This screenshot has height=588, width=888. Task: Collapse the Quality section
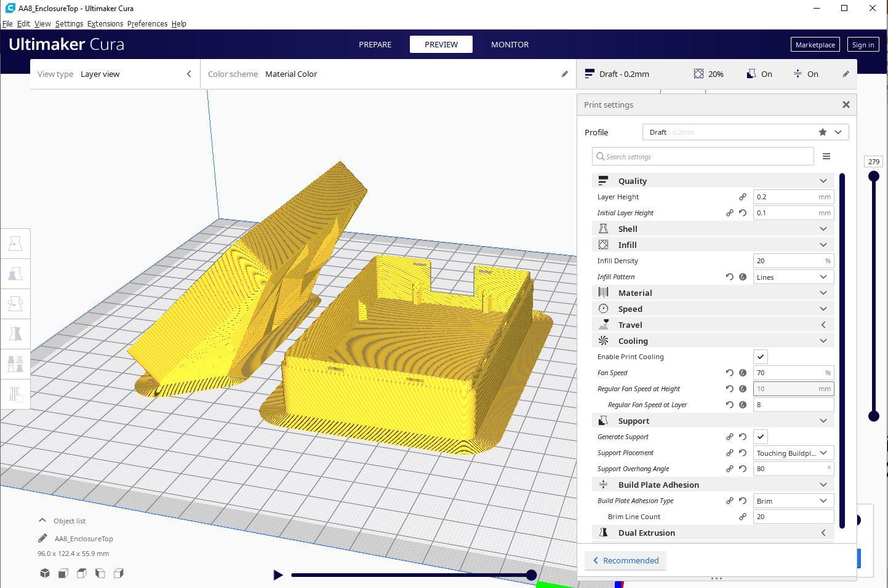pos(713,181)
